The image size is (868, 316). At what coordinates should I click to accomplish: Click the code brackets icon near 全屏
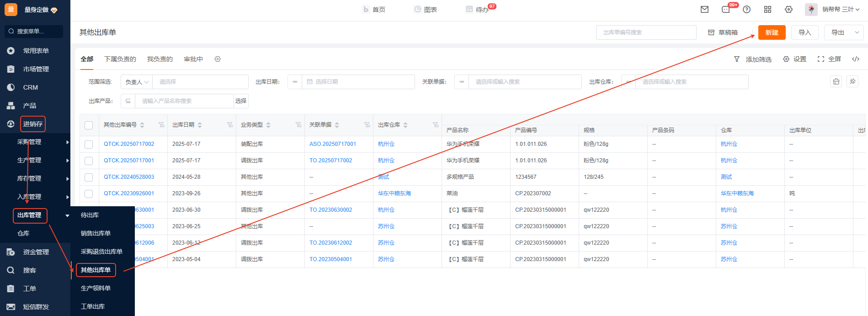coord(856,59)
